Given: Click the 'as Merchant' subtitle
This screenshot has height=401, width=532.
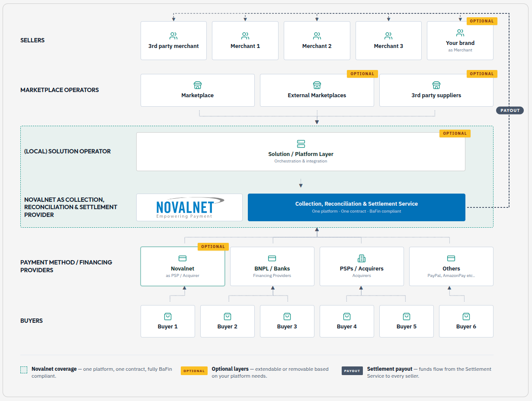Looking at the screenshot, I should coord(460,50).
